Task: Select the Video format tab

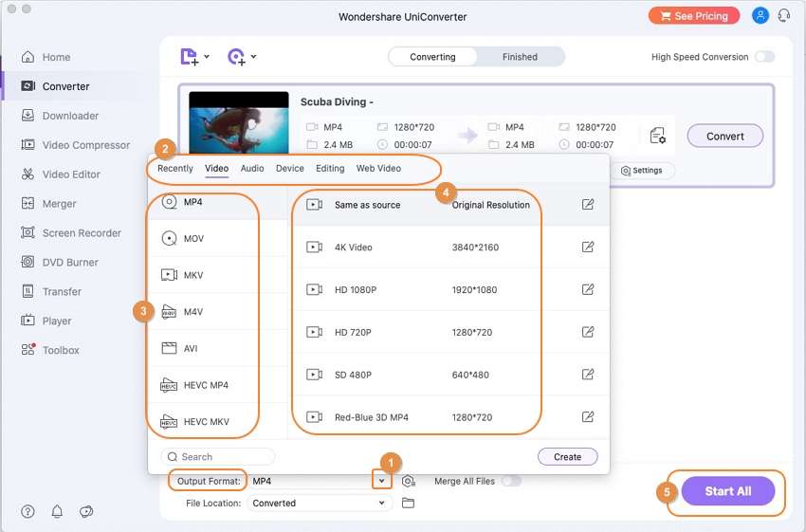Action: (217, 168)
